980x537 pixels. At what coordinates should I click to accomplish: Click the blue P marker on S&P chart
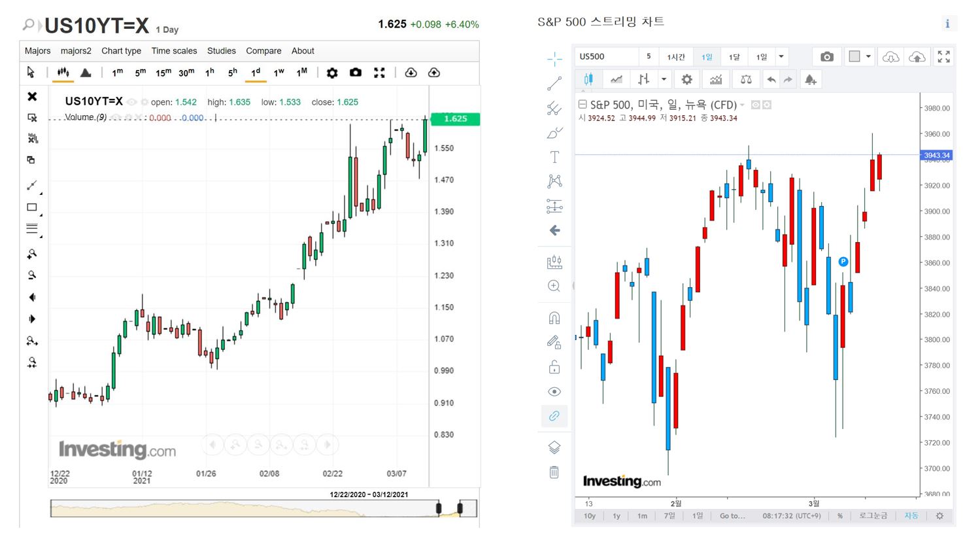[x=843, y=262]
